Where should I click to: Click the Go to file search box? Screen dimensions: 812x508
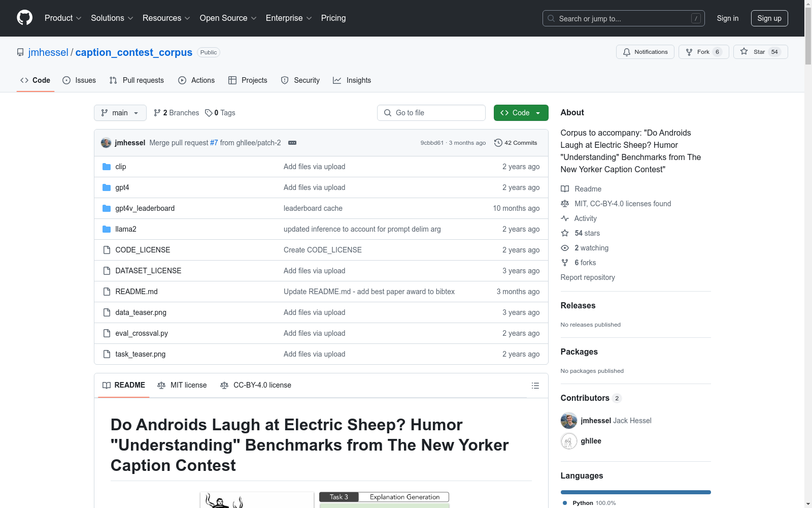(431, 113)
